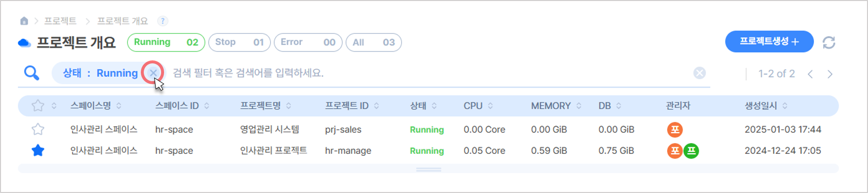
Task: Select the Stop 01 status tab
Action: (239, 43)
